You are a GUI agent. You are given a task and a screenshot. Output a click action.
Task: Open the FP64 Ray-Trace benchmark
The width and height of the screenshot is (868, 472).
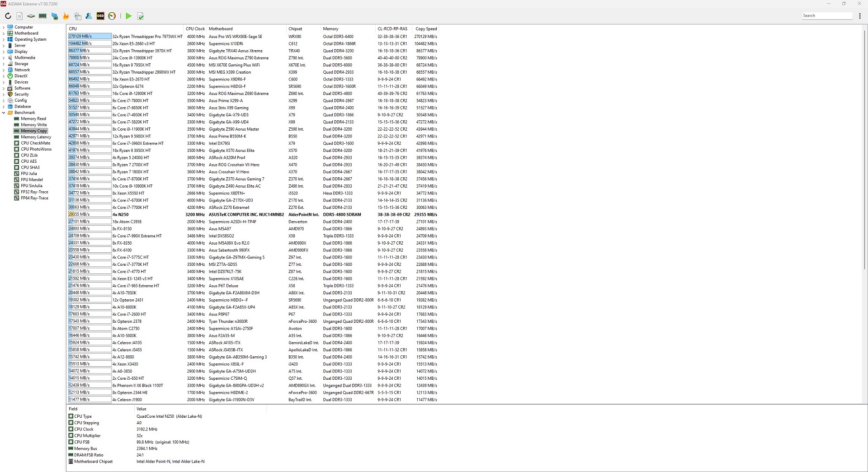point(34,198)
